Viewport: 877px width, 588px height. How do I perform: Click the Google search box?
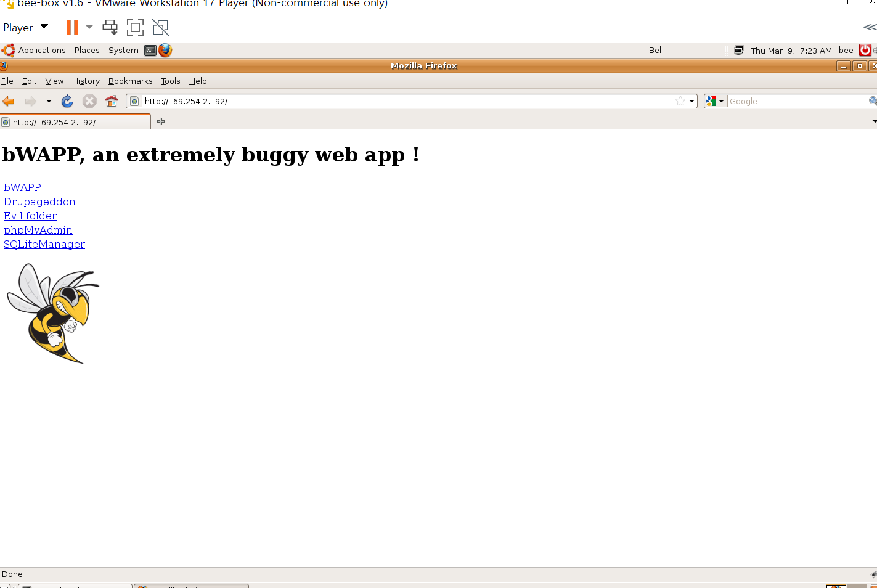[798, 101]
